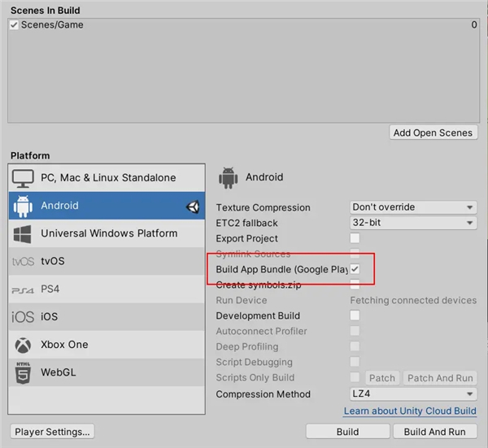Open Player Settings
The height and width of the screenshot is (448, 488).
coord(53,432)
